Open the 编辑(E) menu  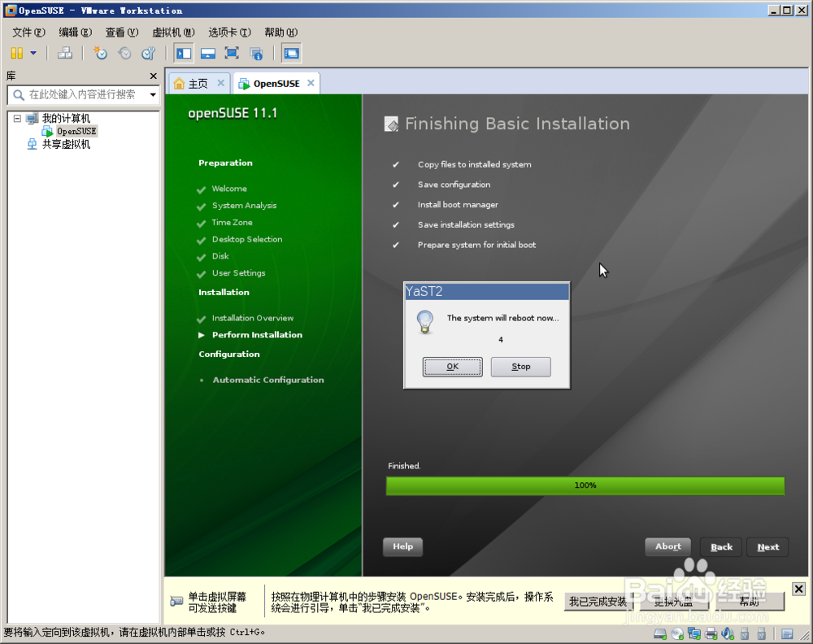pyautogui.click(x=76, y=33)
